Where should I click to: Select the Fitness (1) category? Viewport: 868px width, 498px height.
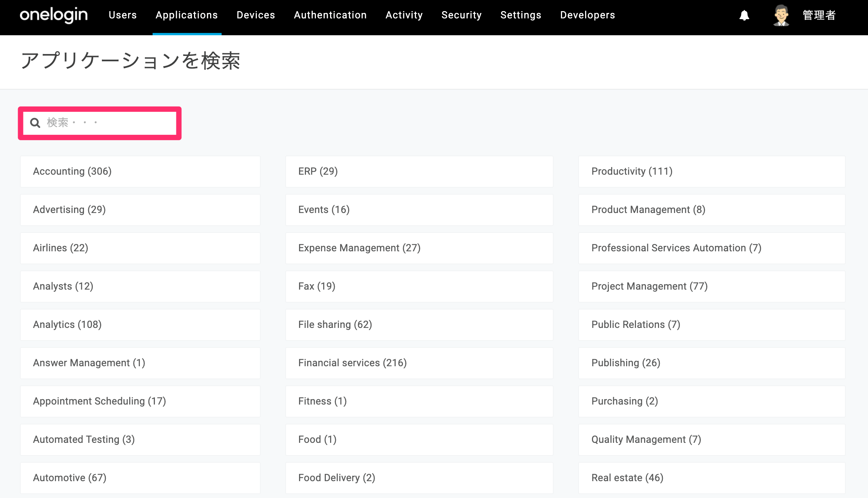[419, 401]
